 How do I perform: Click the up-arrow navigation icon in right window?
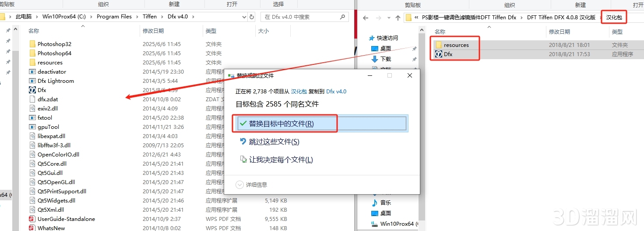point(398,18)
